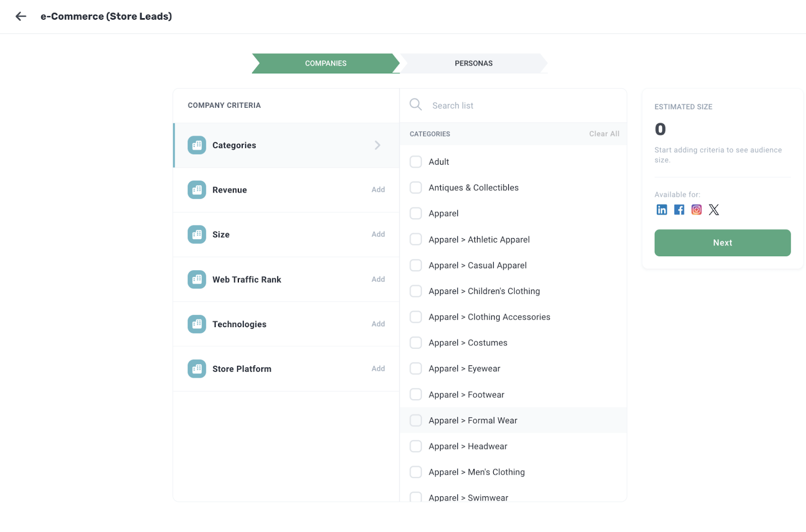
Task: Check Apparel > Headwear checkbox
Action: coord(416,446)
